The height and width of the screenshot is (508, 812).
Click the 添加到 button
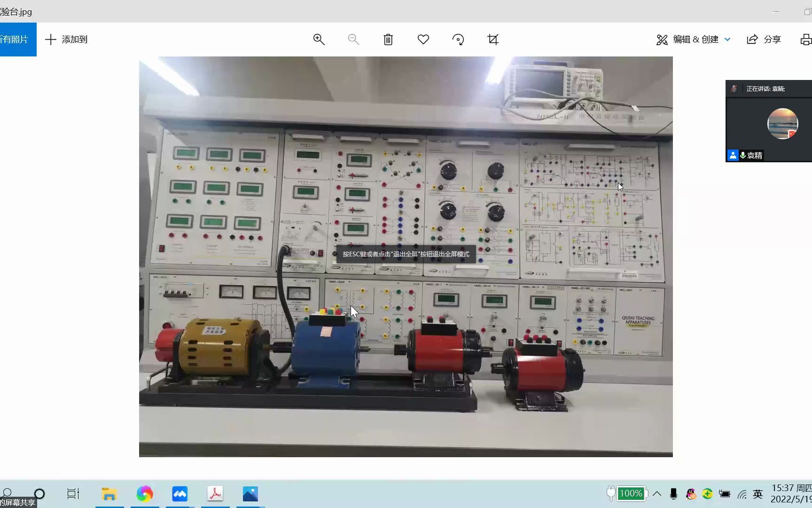click(66, 40)
